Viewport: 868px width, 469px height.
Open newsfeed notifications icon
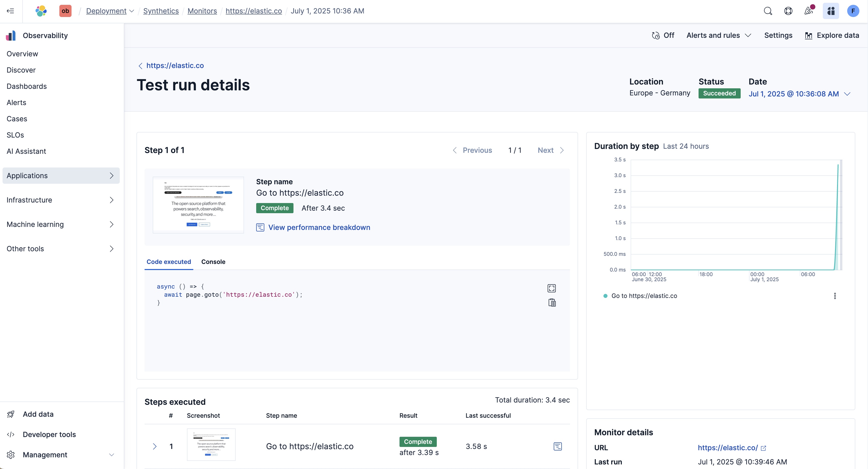pos(809,11)
